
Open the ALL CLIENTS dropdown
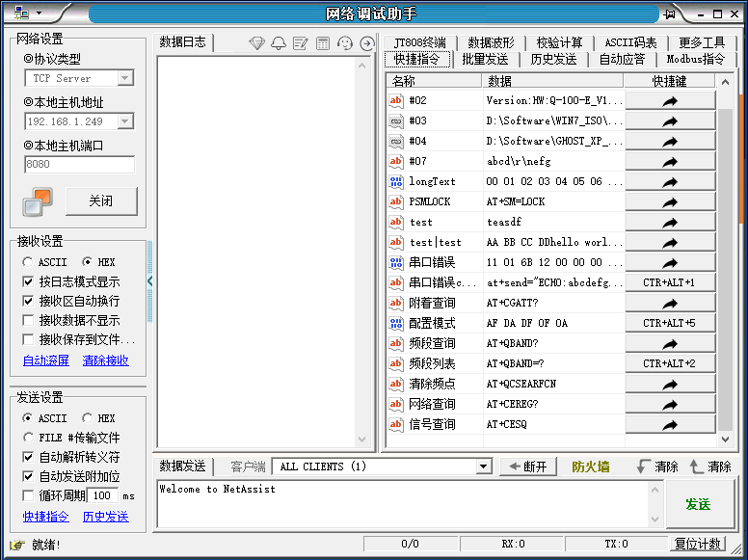click(483, 467)
